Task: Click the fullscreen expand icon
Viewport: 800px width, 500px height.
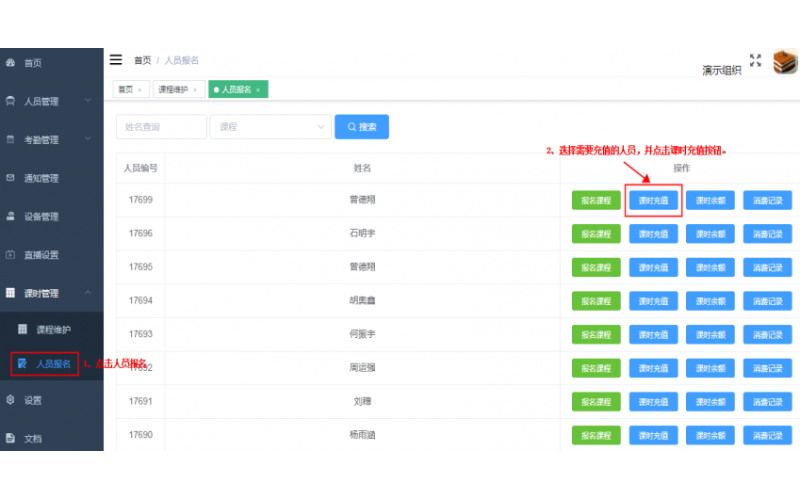Action: 755,61
